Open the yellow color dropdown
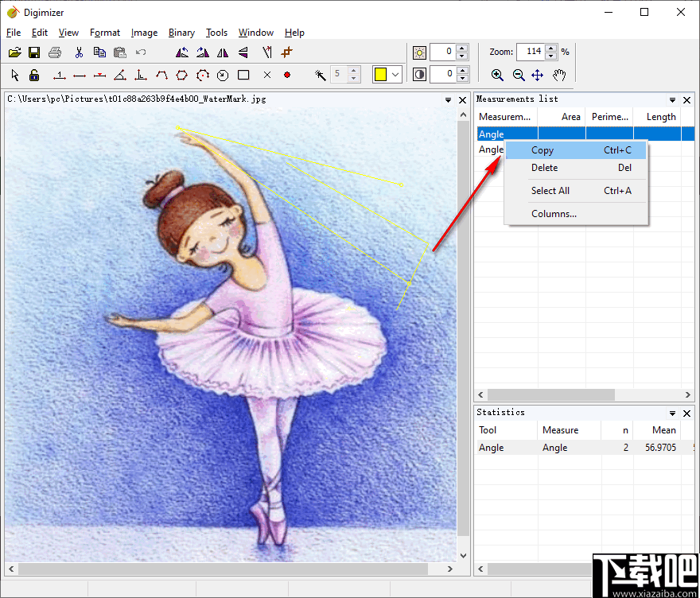 point(396,75)
